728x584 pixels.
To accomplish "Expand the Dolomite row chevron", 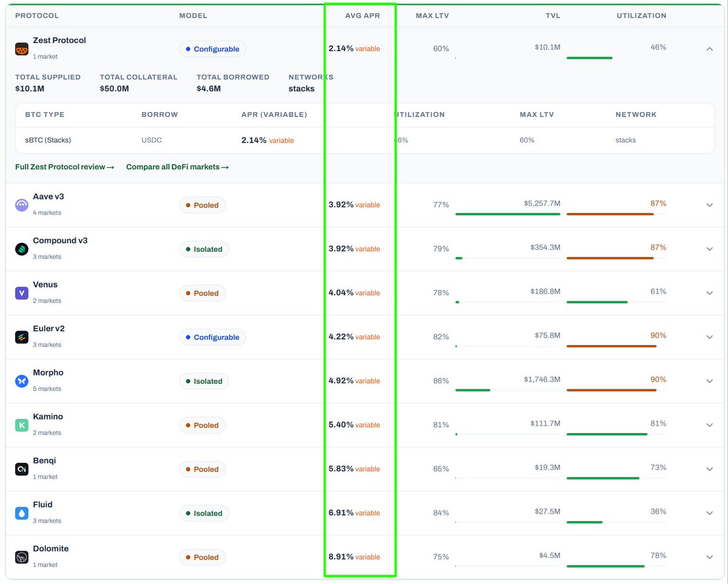I will coord(710,557).
